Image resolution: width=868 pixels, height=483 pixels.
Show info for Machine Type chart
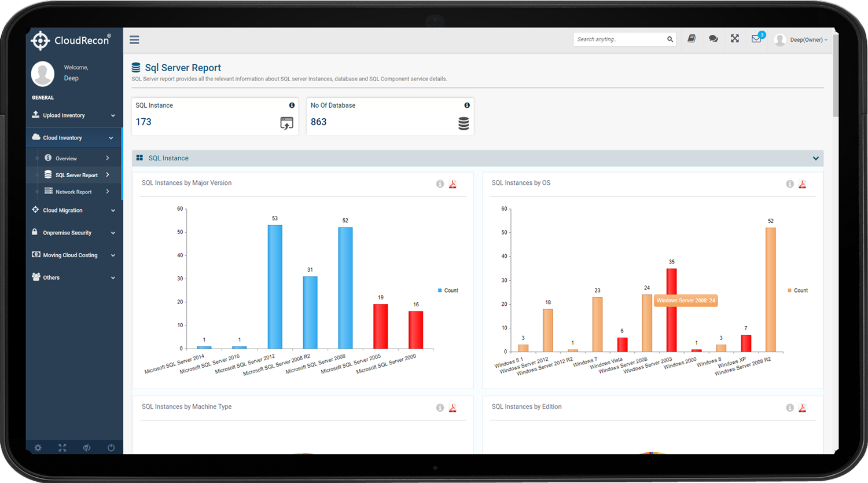click(440, 408)
